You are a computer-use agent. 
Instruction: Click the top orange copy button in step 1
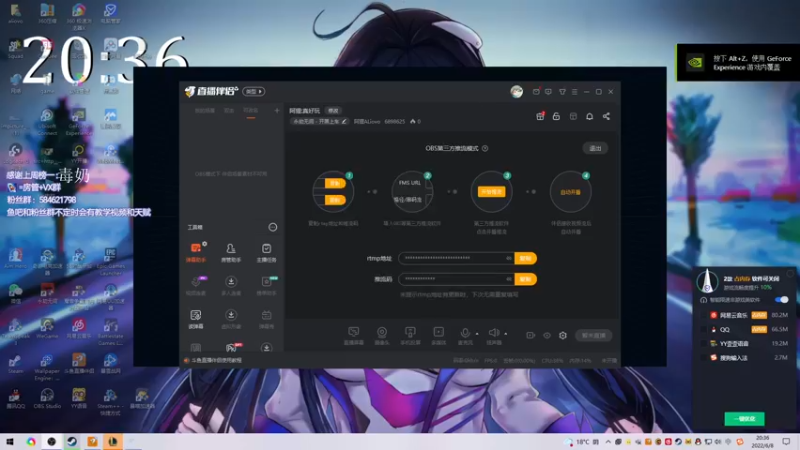(x=335, y=183)
